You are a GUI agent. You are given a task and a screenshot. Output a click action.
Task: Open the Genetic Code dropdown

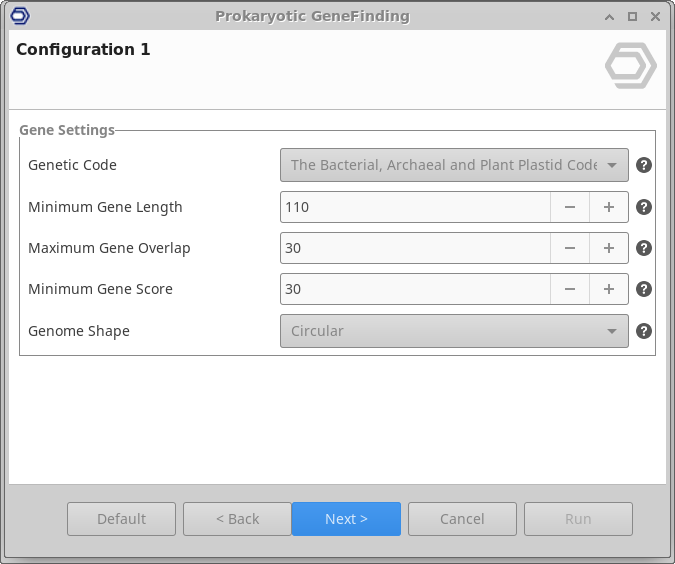[x=454, y=165]
